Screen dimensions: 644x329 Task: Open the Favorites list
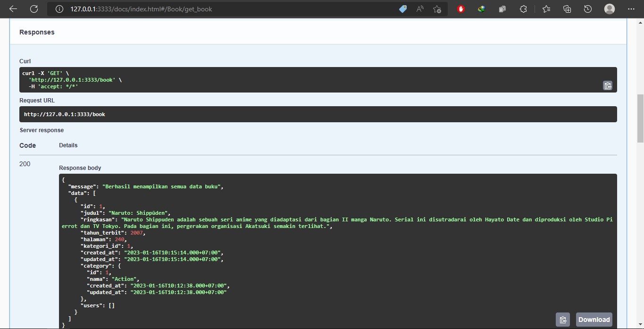[x=546, y=9]
